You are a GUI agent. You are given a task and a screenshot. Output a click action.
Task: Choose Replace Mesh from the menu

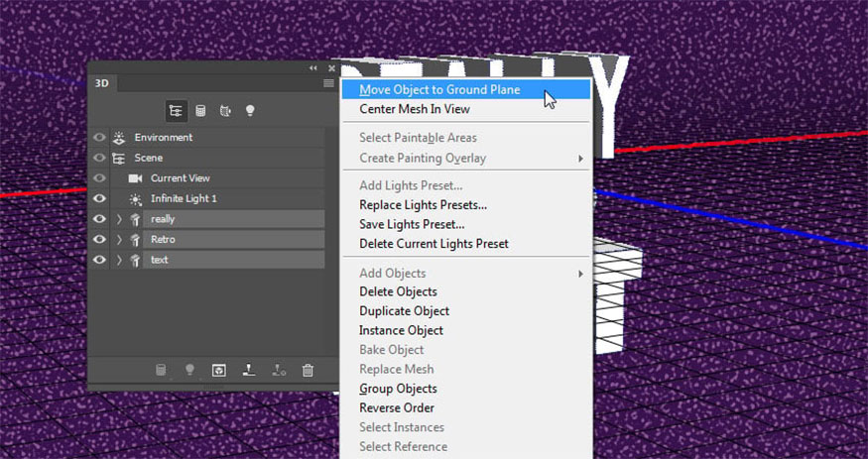coord(466,369)
